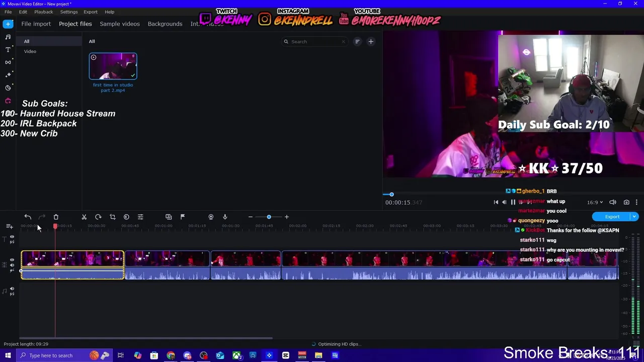Open the File menu
644x362 pixels.
[8, 12]
